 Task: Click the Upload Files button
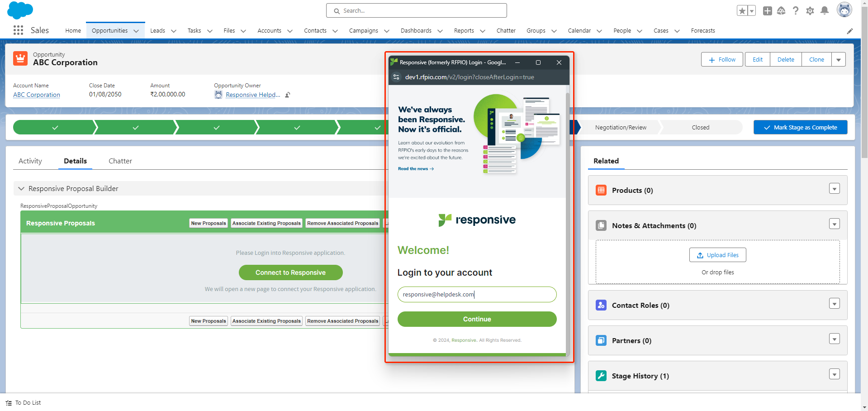click(x=717, y=255)
